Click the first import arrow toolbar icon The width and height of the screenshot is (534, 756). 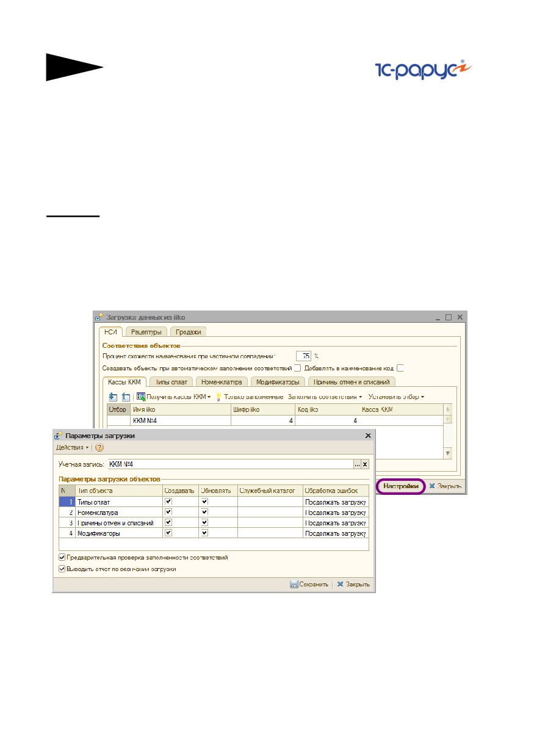pyautogui.click(x=113, y=397)
